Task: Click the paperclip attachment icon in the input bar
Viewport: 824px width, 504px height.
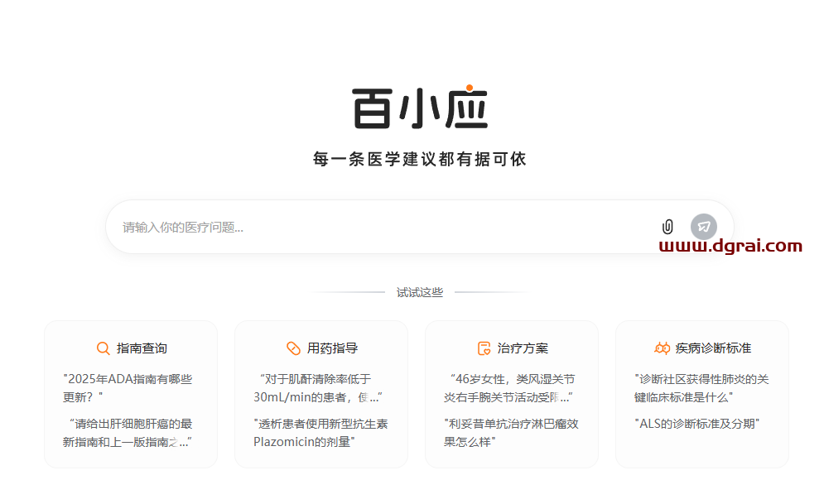Action: [x=667, y=226]
